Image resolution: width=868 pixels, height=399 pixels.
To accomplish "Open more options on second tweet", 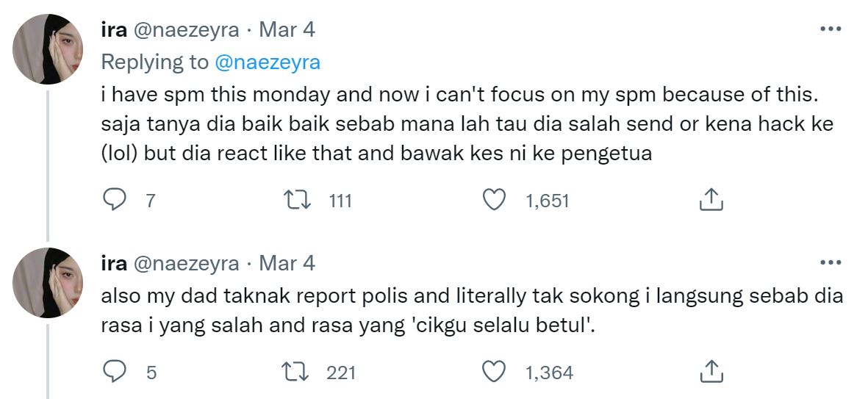I will [831, 263].
